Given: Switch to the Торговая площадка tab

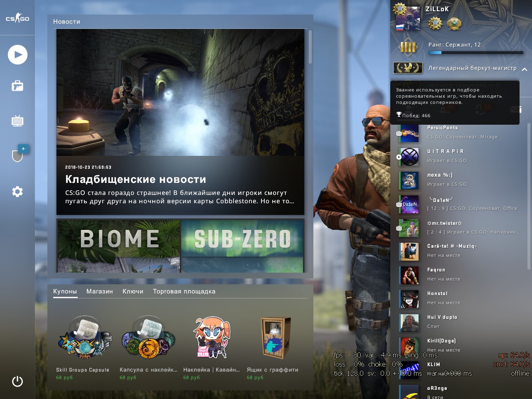Looking at the screenshot, I should click(184, 291).
